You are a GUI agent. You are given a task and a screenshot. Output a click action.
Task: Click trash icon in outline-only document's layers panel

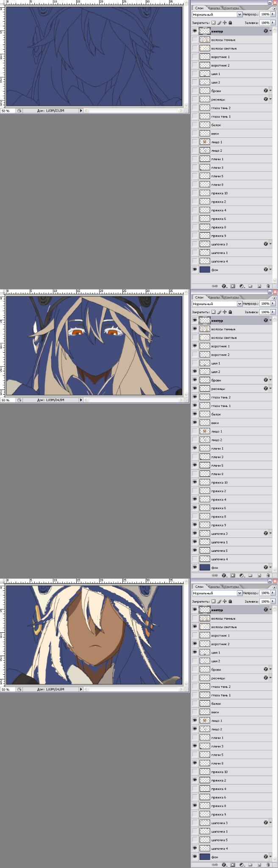coord(268,286)
